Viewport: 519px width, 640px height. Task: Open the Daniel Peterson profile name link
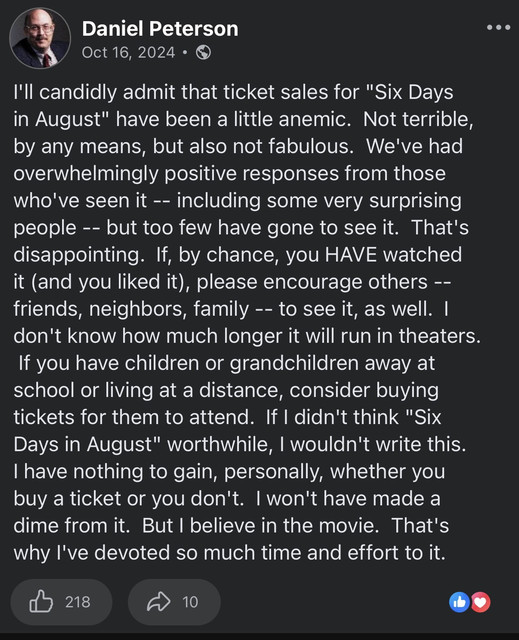160,29
